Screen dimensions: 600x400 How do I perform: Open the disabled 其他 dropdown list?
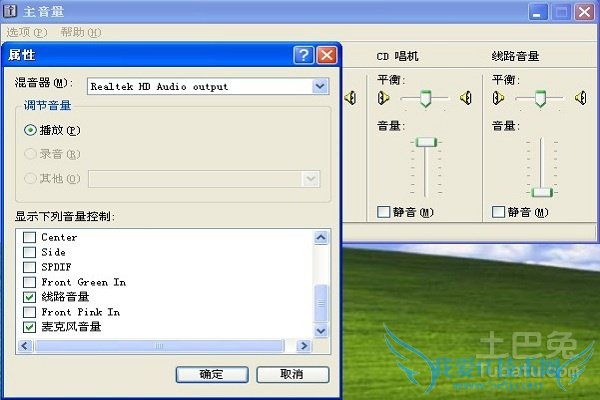311,179
